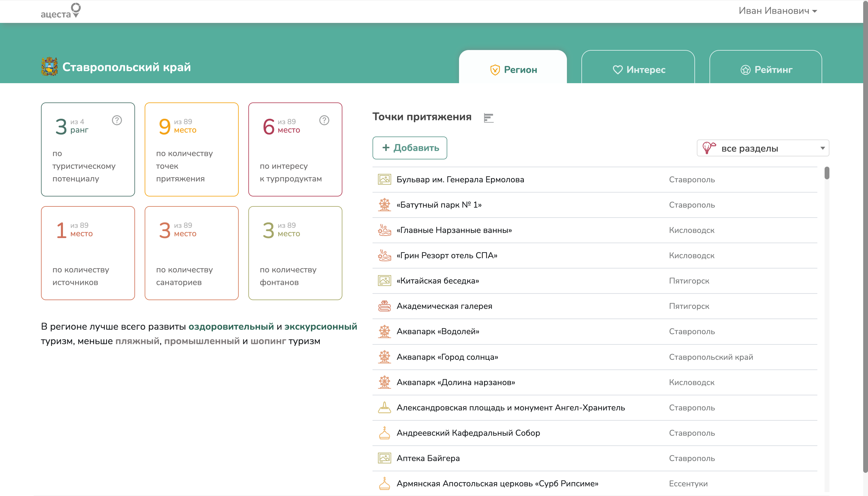Expand the все разделы dropdown

[x=763, y=148]
